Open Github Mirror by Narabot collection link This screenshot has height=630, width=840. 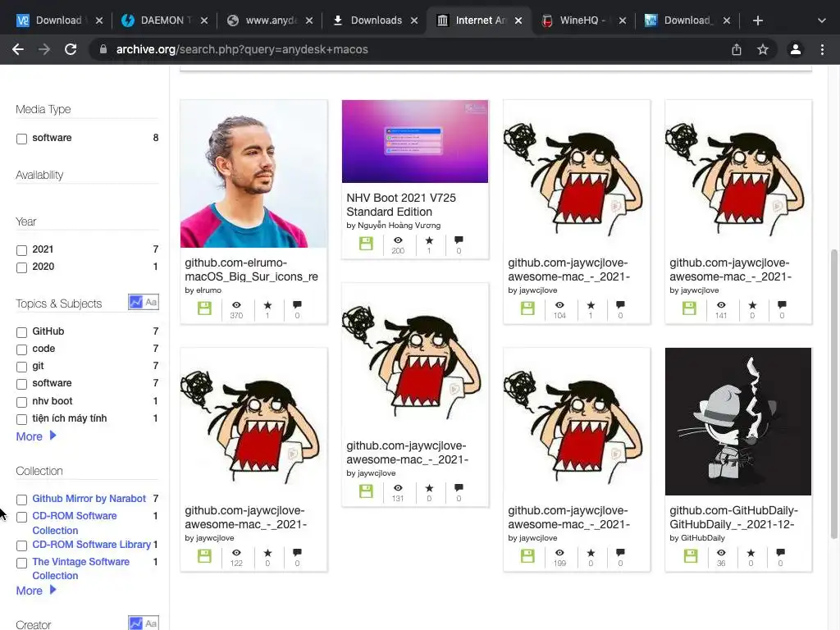tap(89, 498)
